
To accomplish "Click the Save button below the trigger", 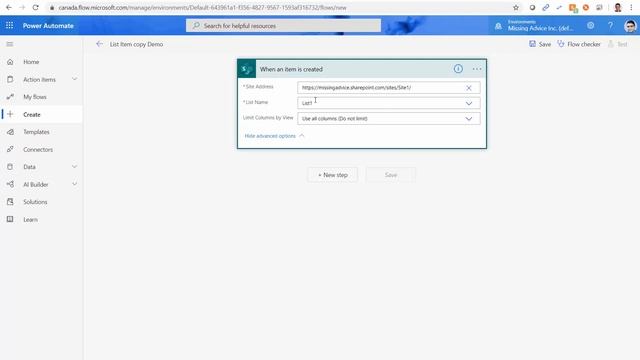I will 391,175.
